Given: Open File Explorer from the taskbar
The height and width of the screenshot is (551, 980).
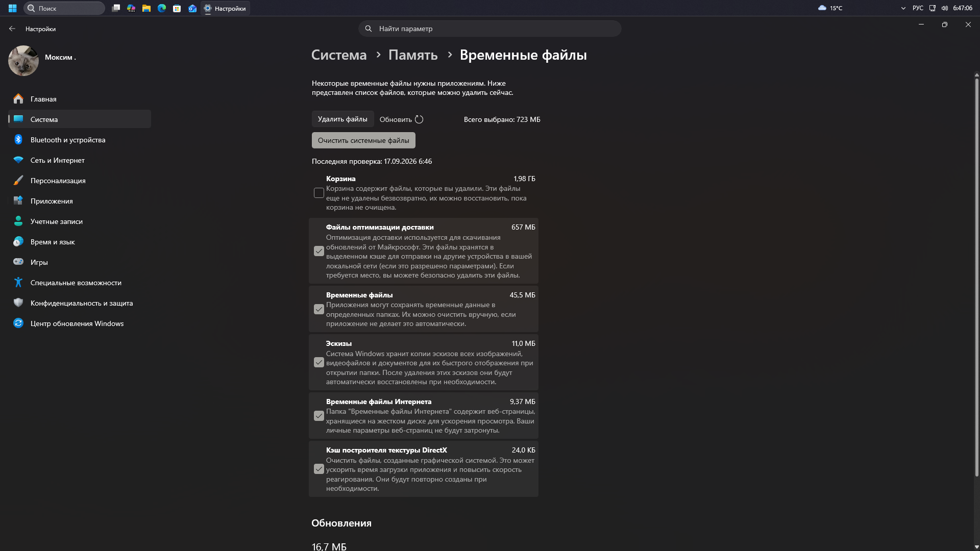Looking at the screenshot, I should (146, 8).
